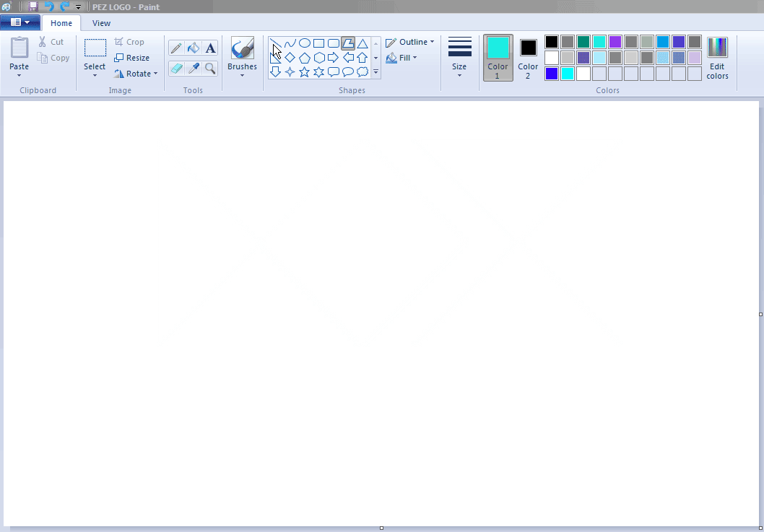
Task: Open the Paint file menu button
Action: 19,22
